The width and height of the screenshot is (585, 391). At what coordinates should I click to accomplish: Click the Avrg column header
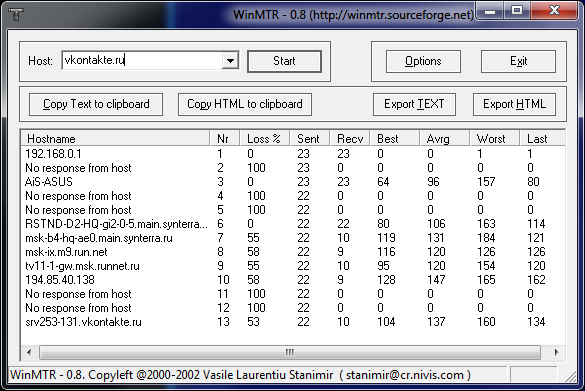pos(445,139)
